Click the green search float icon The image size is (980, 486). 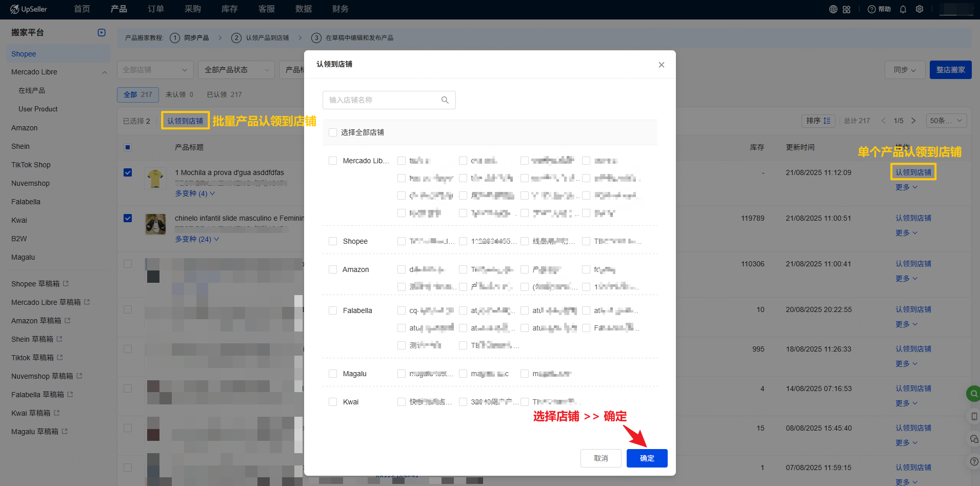(x=973, y=394)
